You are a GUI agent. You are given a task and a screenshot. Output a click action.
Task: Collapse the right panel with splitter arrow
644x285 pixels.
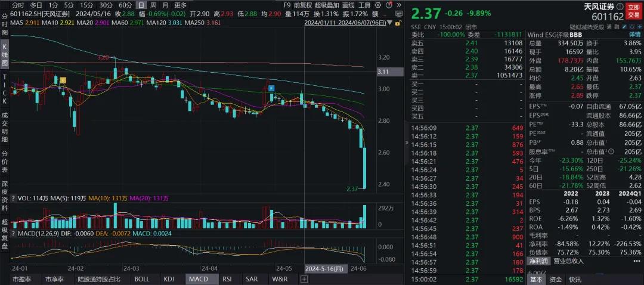tap(407, 142)
